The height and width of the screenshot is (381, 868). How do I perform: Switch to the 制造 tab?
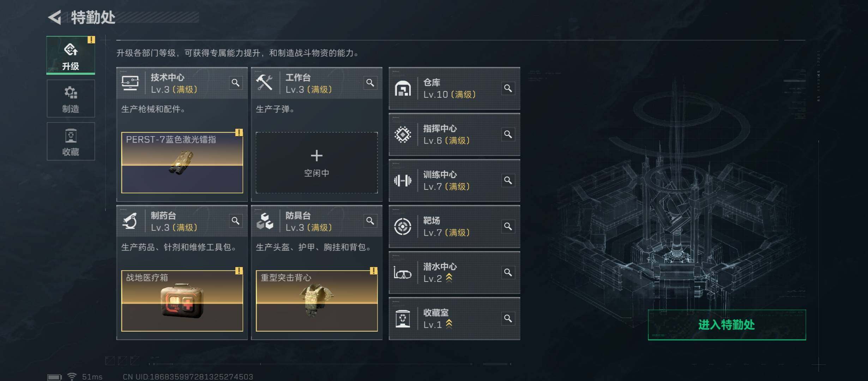(x=71, y=98)
